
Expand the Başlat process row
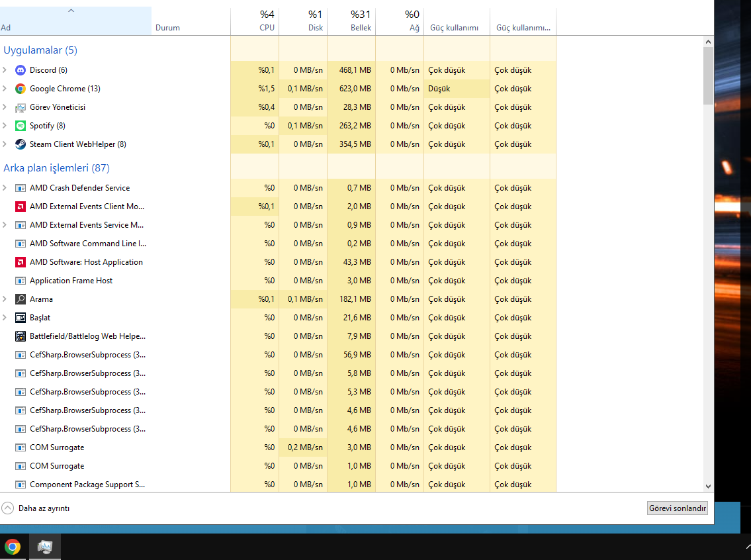click(x=5, y=318)
